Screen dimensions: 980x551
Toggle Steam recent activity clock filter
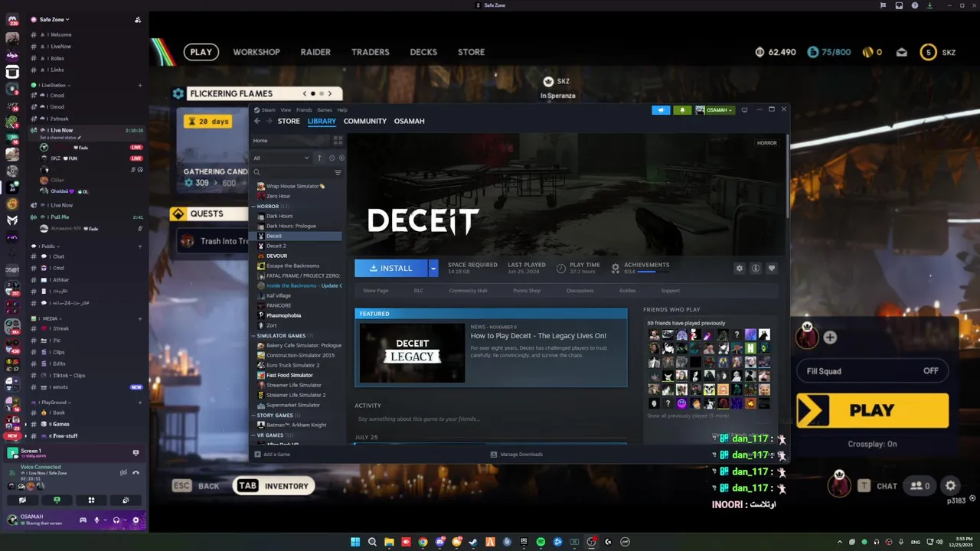(x=332, y=158)
